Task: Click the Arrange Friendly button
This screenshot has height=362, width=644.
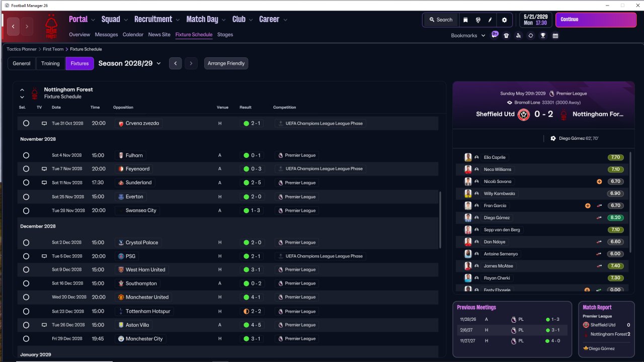Action: point(226,63)
